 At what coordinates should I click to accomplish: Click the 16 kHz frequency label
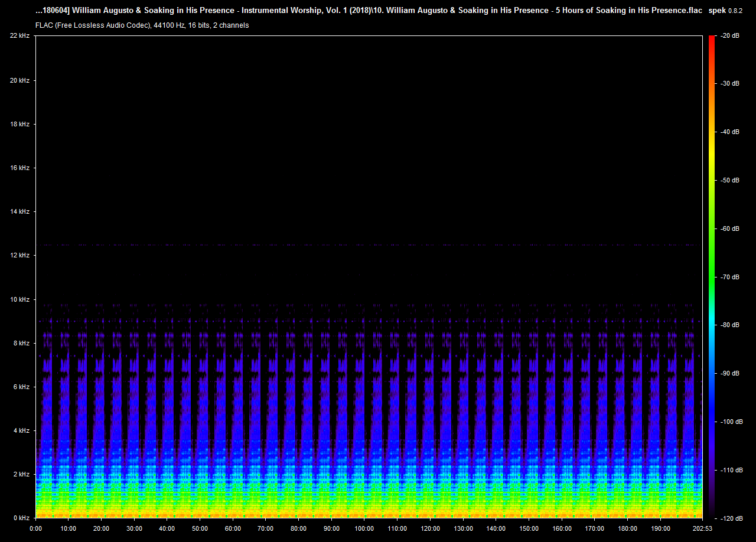click(20, 168)
